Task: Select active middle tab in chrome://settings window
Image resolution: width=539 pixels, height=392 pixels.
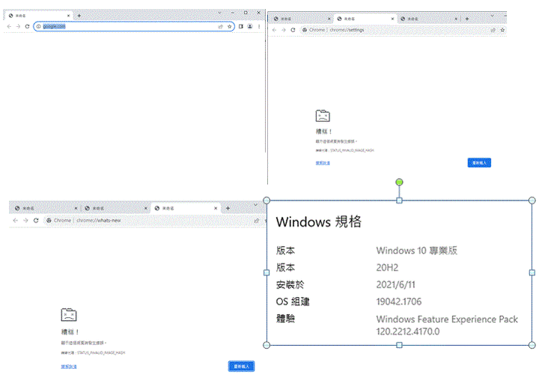Action: 365,19
